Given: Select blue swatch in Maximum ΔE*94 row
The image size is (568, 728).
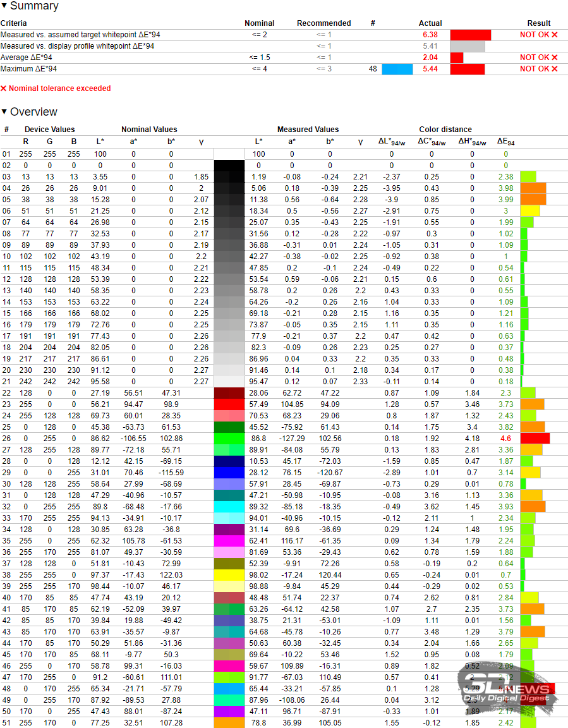Looking at the screenshot, I should pyautogui.click(x=397, y=69).
